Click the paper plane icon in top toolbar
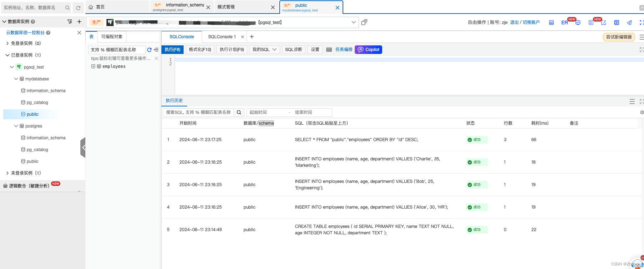 (x=629, y=23)
